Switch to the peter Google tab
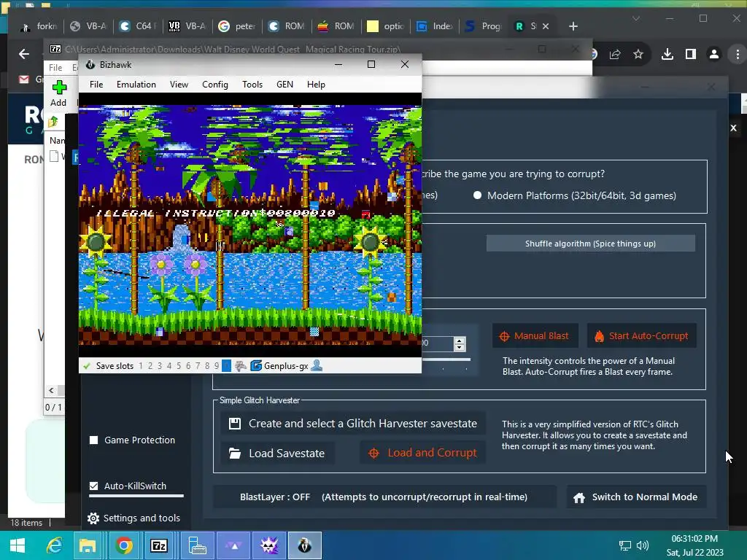 click(x=237, y=26)
